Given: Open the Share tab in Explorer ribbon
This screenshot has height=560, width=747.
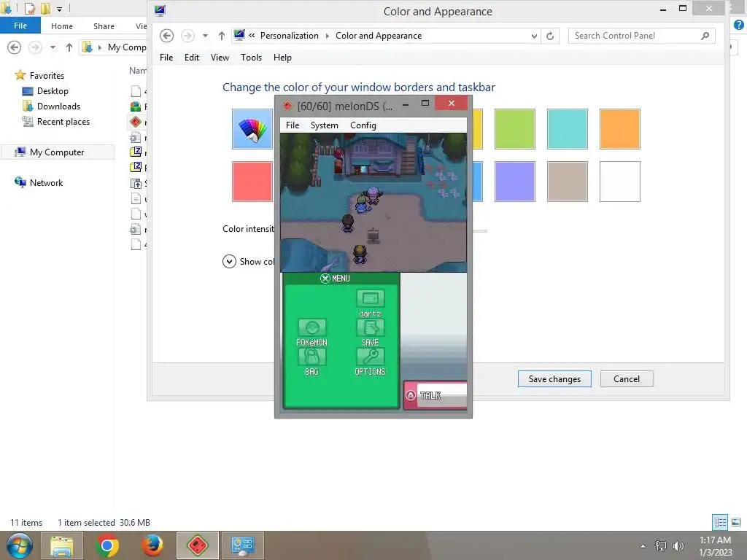Looking at the screenshot, I should click(x=104, y=26).
